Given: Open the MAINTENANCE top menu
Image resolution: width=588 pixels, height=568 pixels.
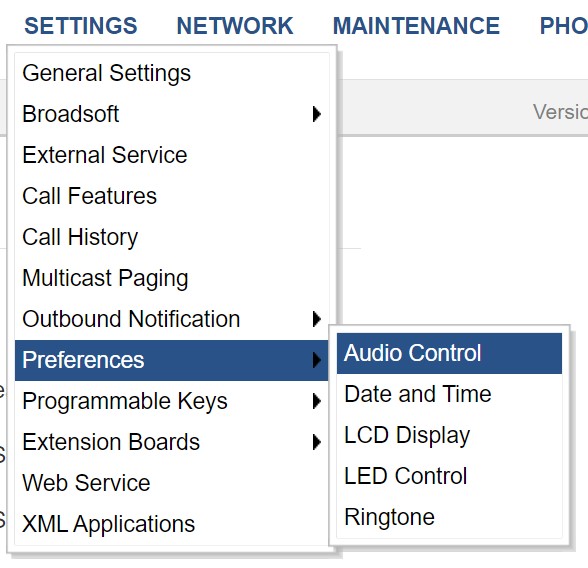Looking at the screenshot, I should tap(416, 26).
